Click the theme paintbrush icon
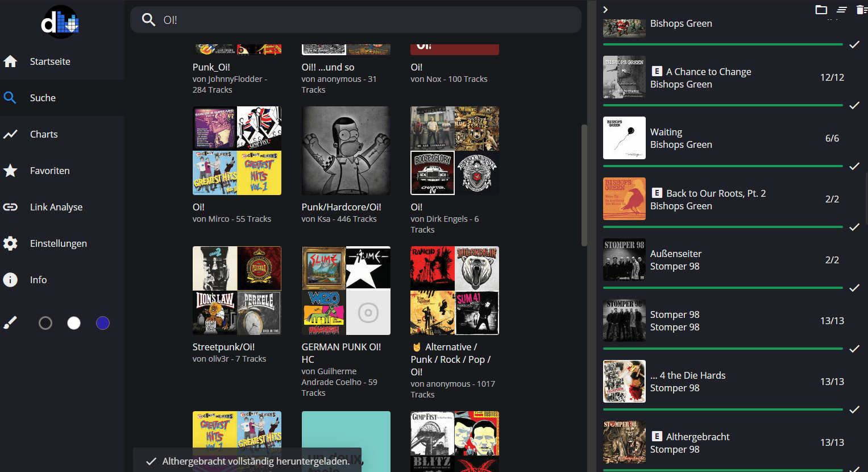The height and width of the screenshot is (472, 868). 10,323
